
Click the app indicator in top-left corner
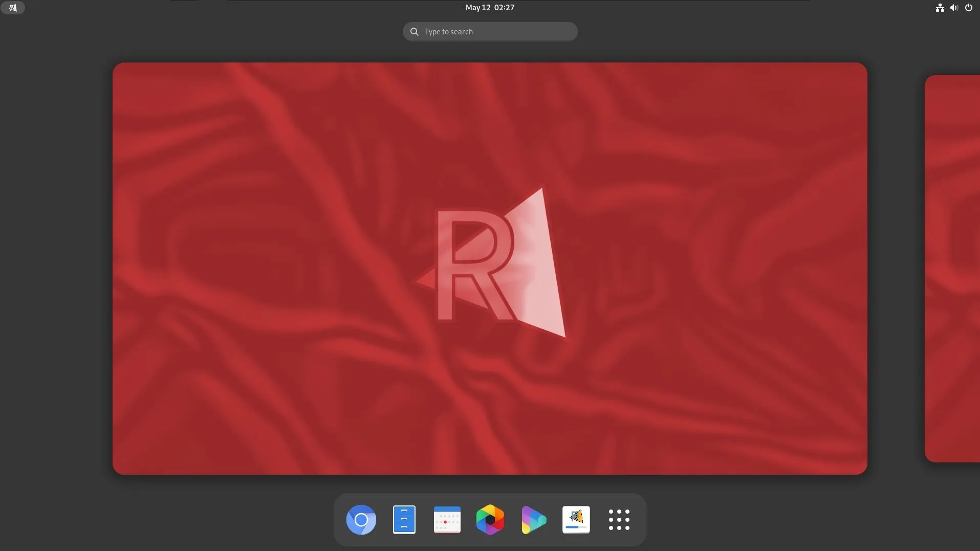click(x=13, y=8)
